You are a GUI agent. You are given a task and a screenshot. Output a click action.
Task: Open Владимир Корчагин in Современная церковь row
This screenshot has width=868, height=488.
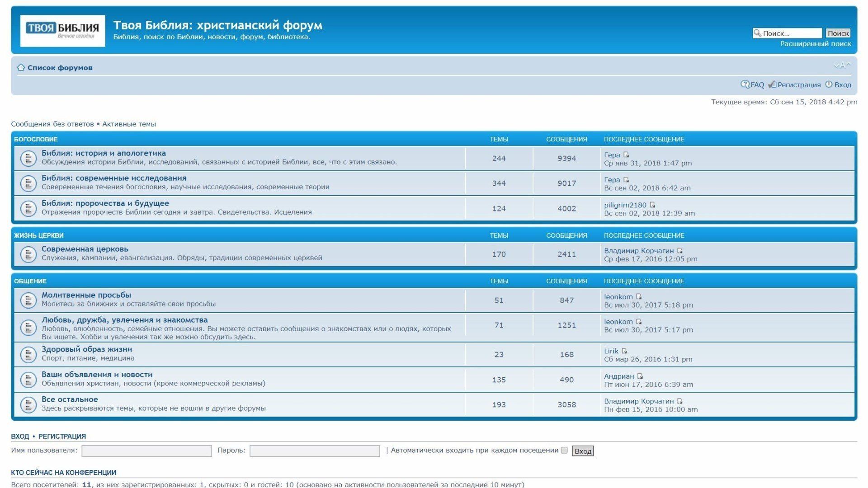coord(639,251)
